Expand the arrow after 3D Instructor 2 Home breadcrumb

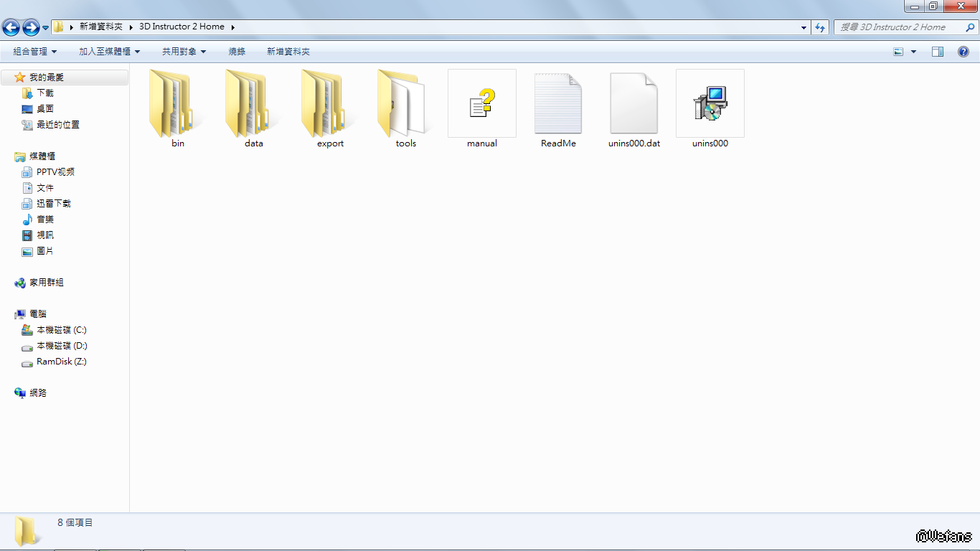coord(233,27)
